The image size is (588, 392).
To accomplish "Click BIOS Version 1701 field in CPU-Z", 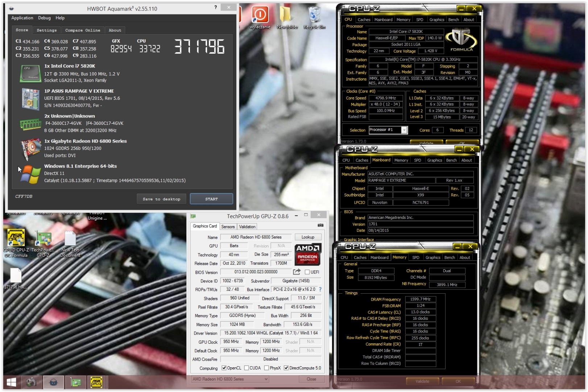I will pos(421,224).
